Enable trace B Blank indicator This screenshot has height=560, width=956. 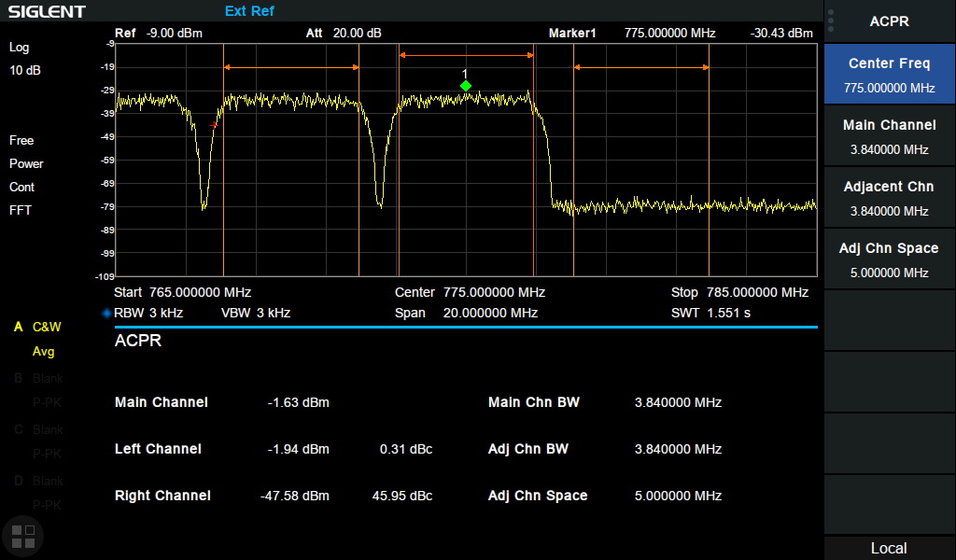[37, 379]
